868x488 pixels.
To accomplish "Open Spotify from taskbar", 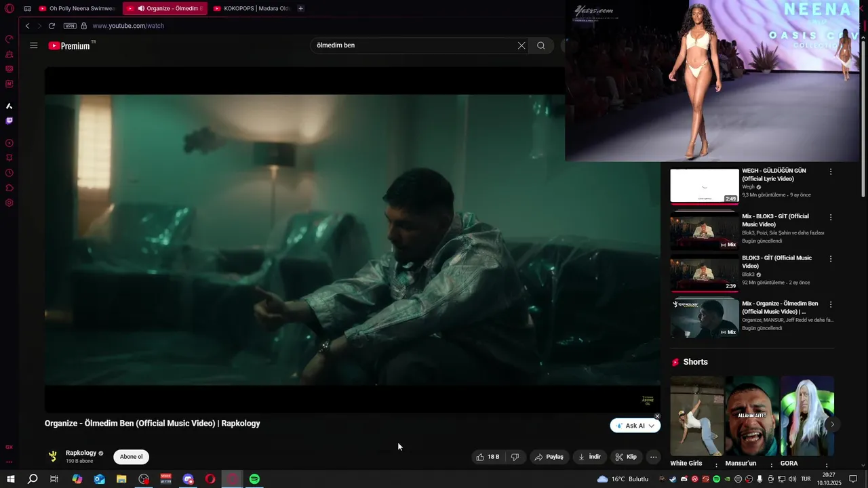I will pyautogui.click(x=254, y=479).
